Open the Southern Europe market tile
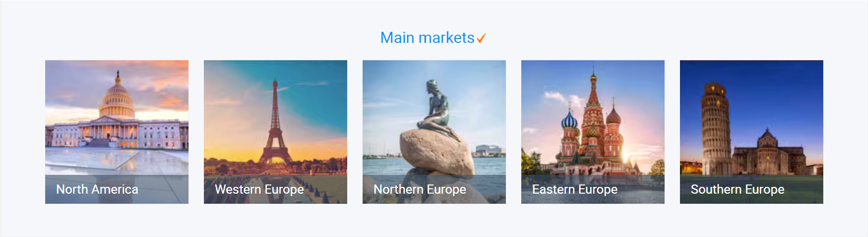The width and height of the screenshot is (868, 237). click(752, 132)
